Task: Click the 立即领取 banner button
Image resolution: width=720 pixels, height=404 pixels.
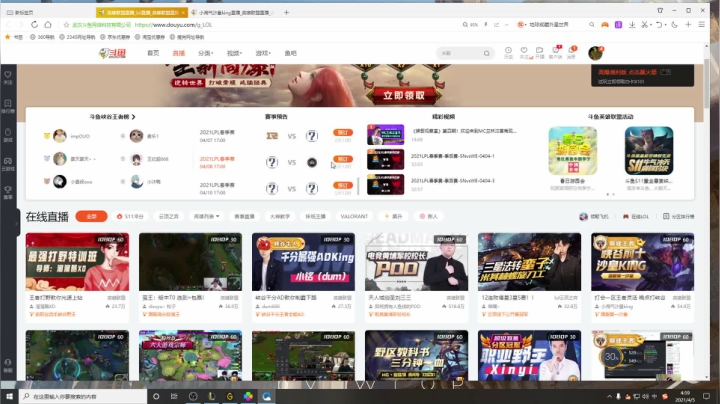Action: pyautogui.click(x=404, y=95)
